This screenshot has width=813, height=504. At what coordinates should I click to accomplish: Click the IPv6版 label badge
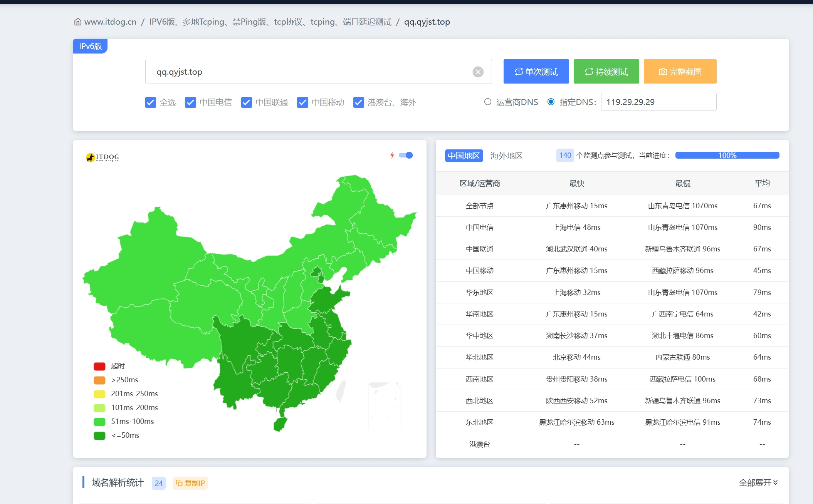pyautogui.click(x=90, y=46)
